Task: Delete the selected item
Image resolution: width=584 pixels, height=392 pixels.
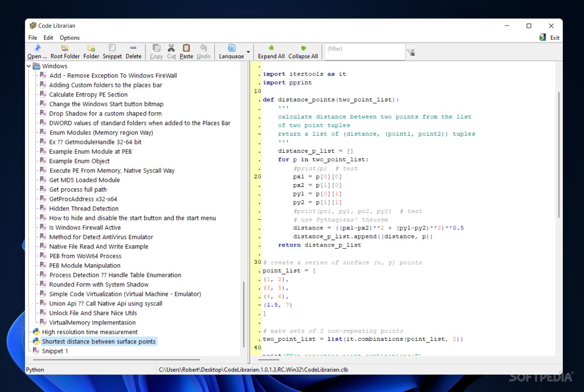Action: (x=133, y=52)
